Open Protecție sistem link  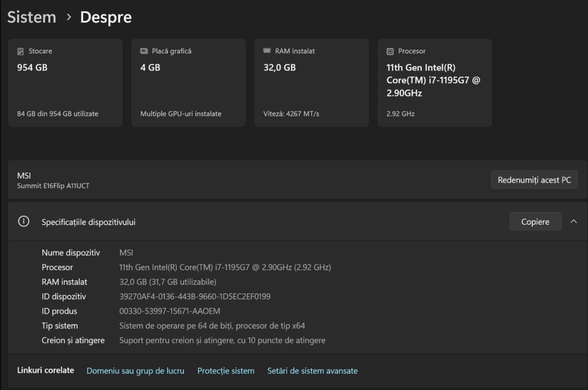(x=226, y=371)
